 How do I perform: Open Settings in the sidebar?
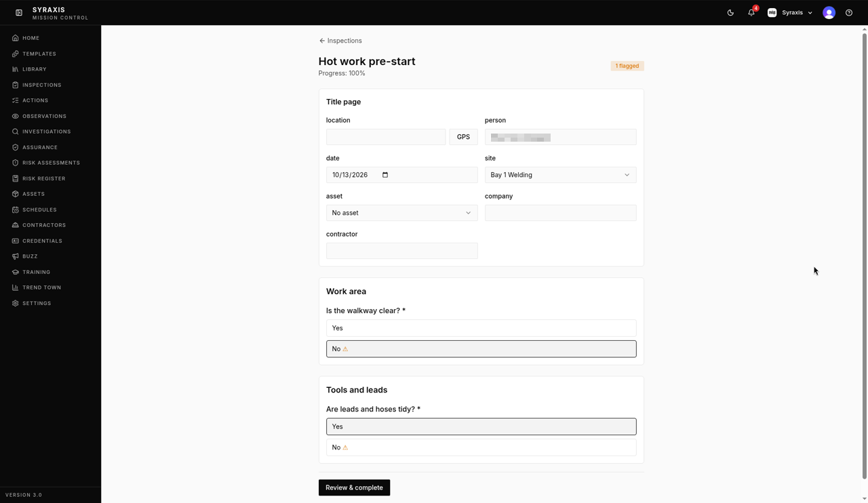click(x=37, y=303)
